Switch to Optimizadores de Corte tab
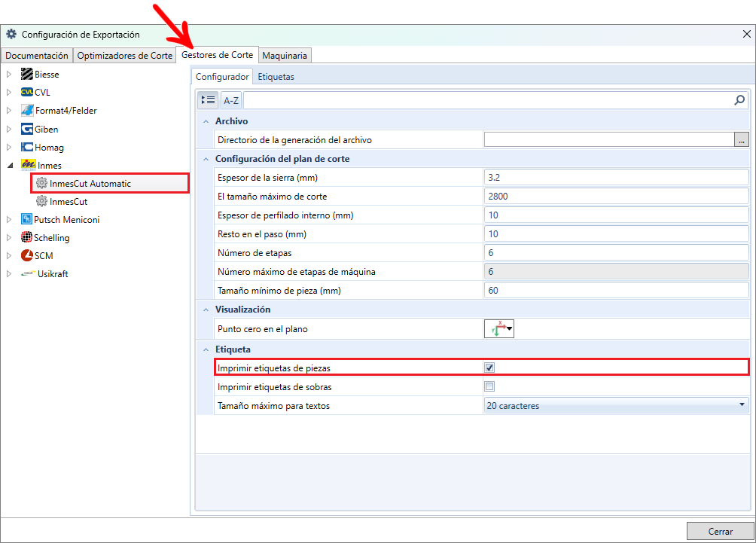 pyautogui.click(x=124, y=56)
